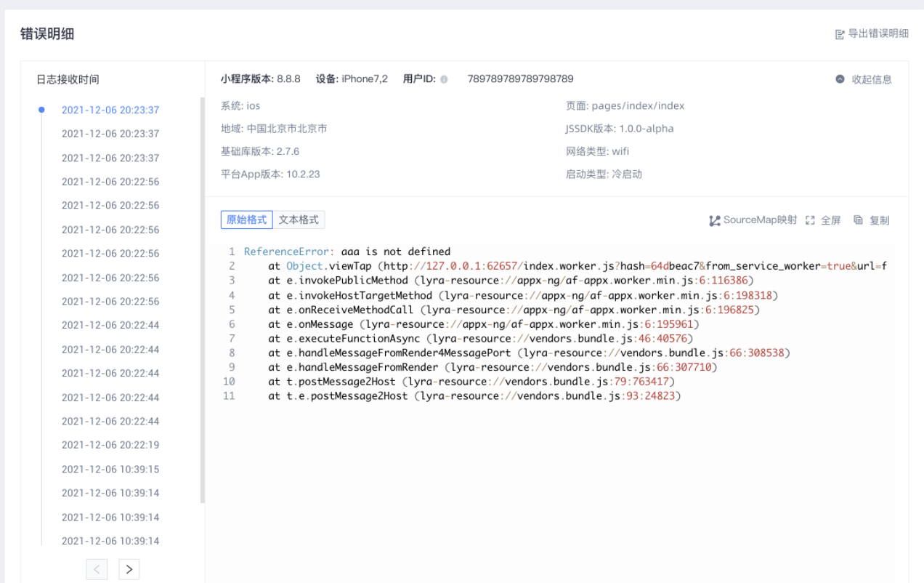Click the t.postMessage2Host stack line 79:763417

click(x=471, y=382)
